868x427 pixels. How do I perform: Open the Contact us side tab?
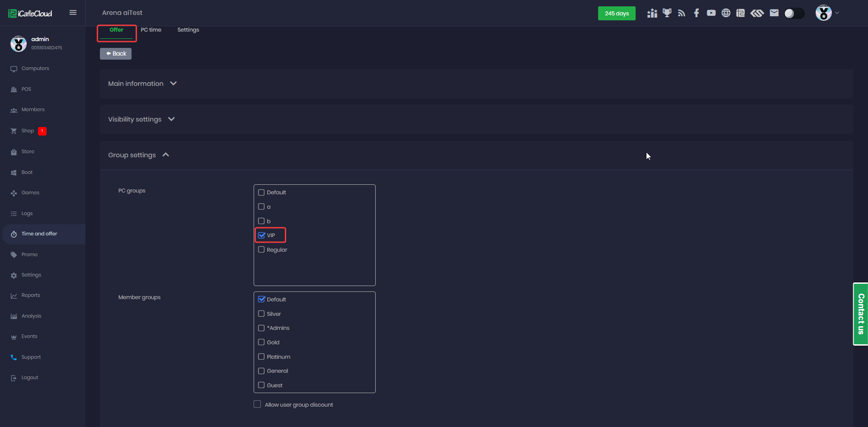(x=860, y=314)
